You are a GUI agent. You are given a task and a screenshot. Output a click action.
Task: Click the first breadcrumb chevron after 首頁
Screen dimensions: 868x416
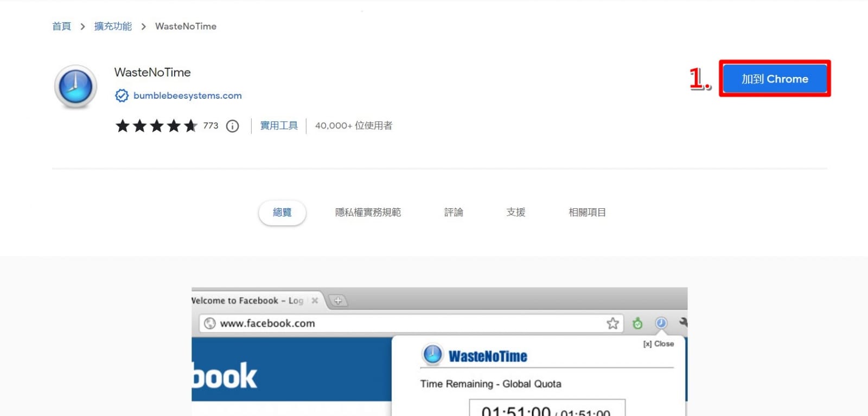pos(82,27)
